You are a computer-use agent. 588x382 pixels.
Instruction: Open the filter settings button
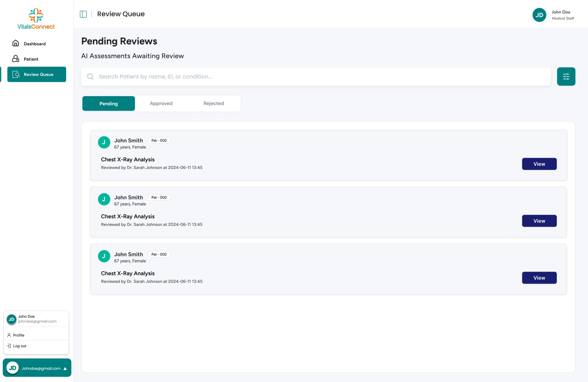click(x=566, y=76)
